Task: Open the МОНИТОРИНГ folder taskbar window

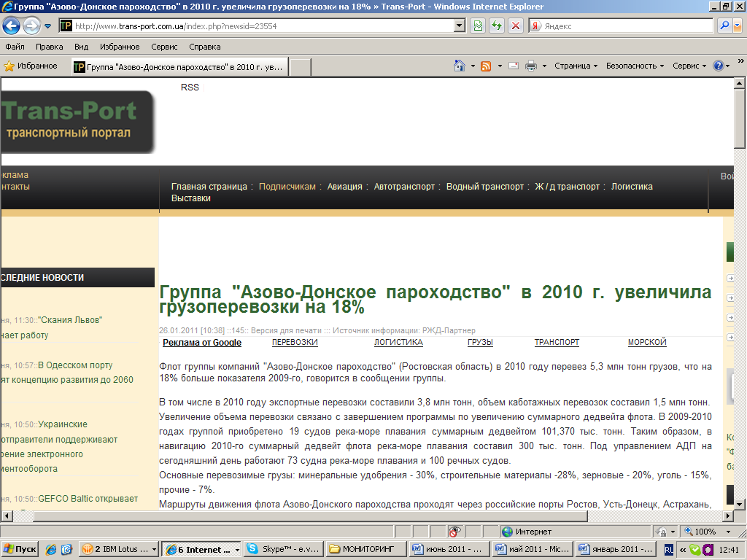Action: tap(367, 549)
